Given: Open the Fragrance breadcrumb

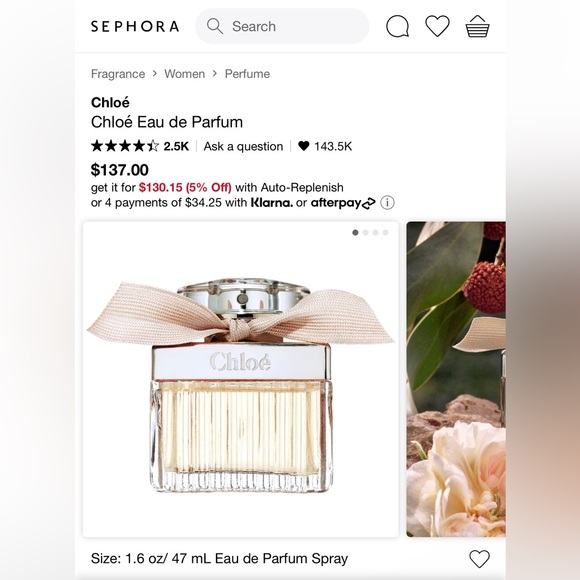Looking at the screenshot, I should [118, 74].
